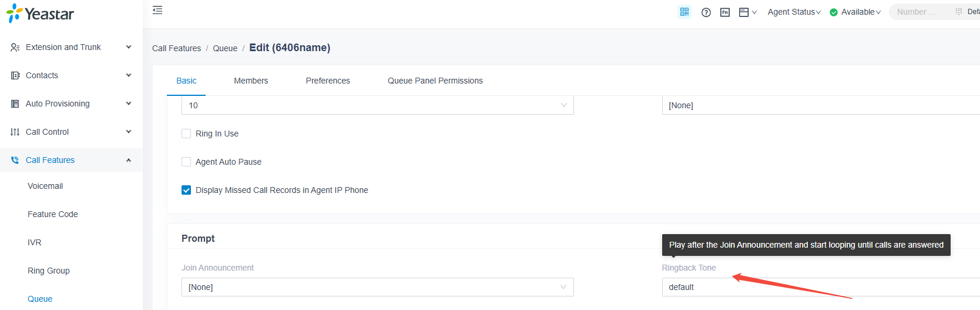Open the Join Announcement dropdown

[x=377, y=287]
